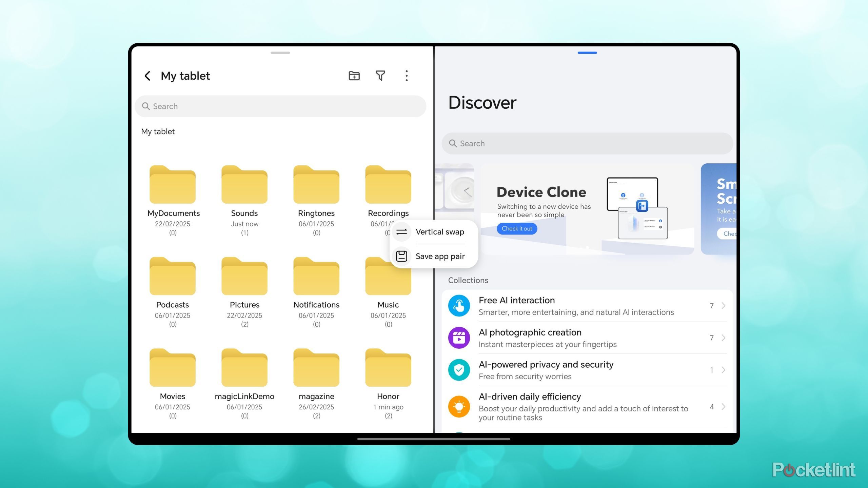868x488 pixels.
Task: Click the 'My tablet' breadcrumb path text
Action: click(158, 131)
